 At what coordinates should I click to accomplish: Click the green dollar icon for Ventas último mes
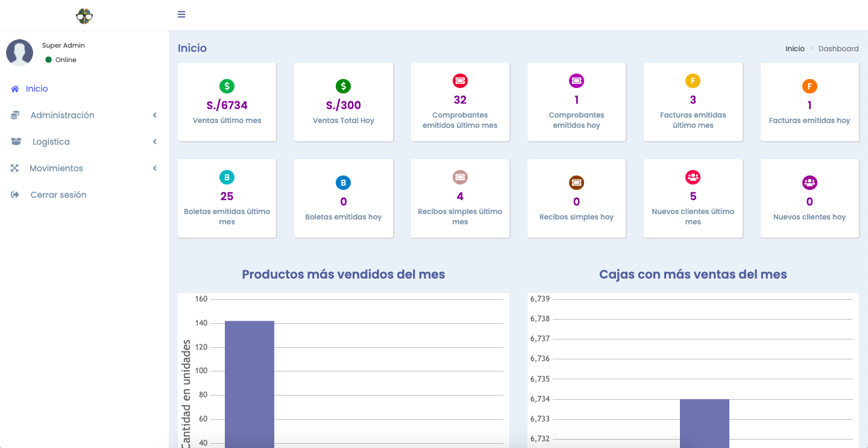coord(227,86)
